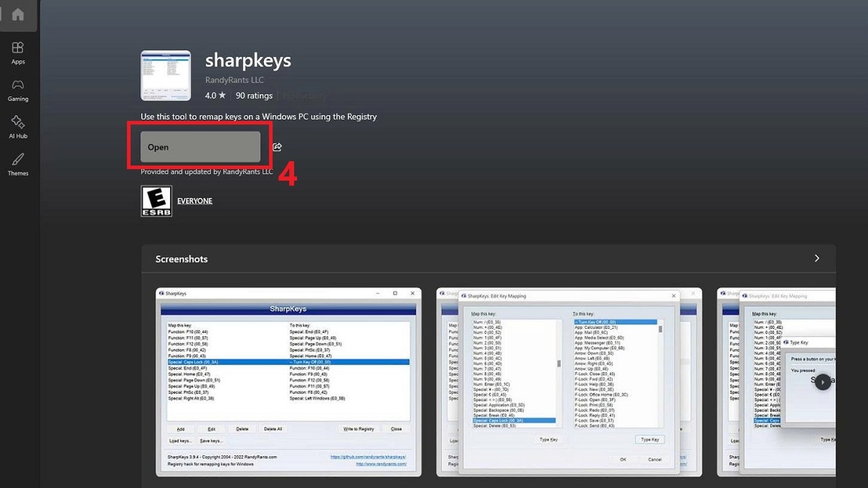
Task: Go to the Home page in the sidebar
Action: [18, 14]
